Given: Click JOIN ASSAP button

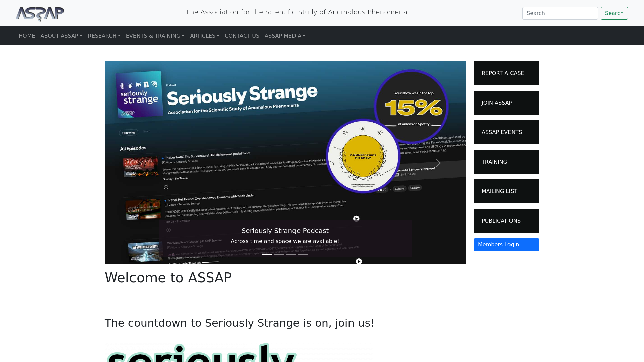Looking at the screenshot, I should point(506,103).
